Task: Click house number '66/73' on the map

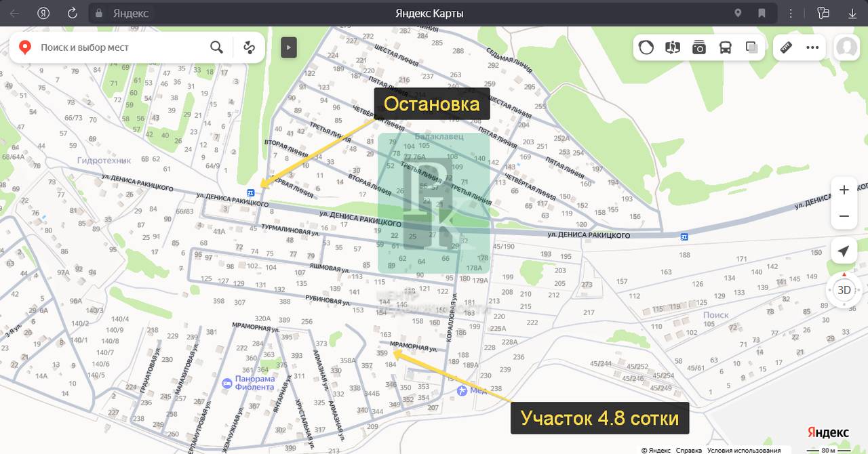Action: [x=73, y=118]
